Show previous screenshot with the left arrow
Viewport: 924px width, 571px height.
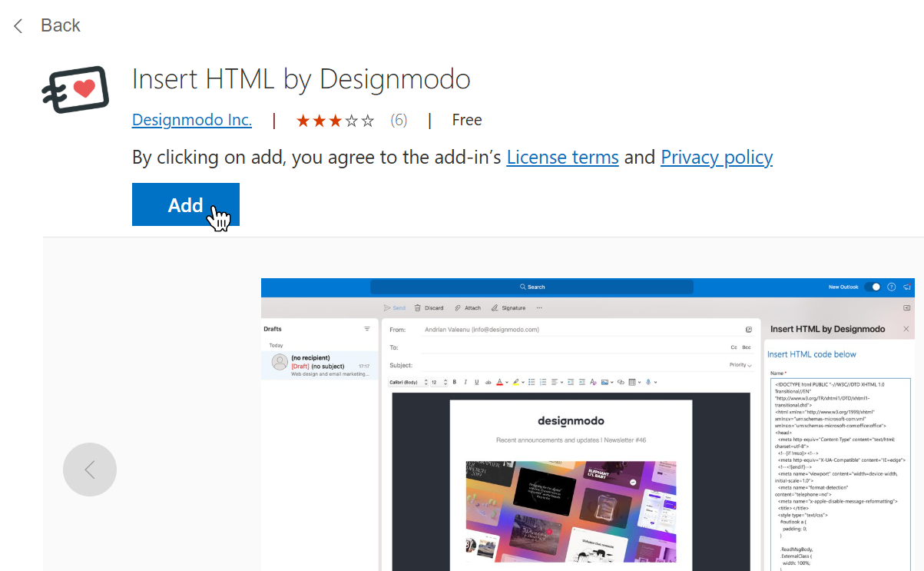pos(90,470)
